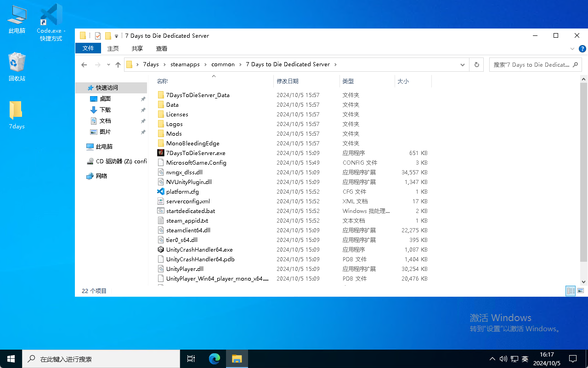This screenshot has width=588, height=368.
Task: Switch to details view layout icon
Action: coord(571,291)
